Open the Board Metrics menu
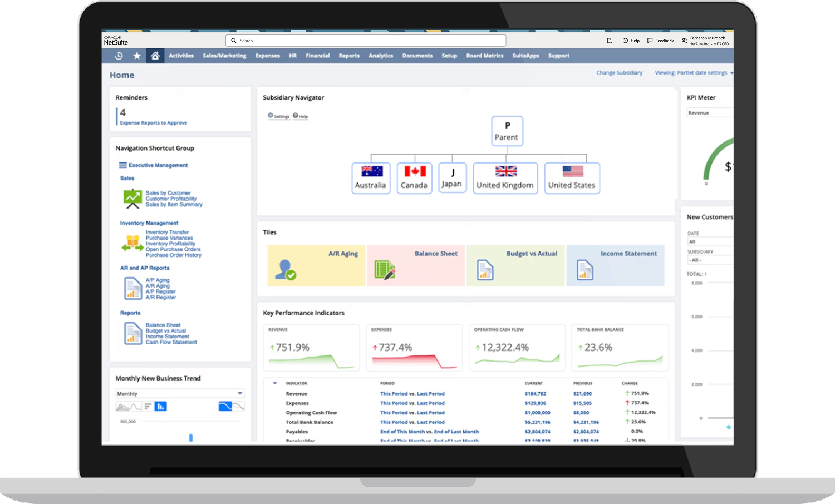Screen dimensions: 835x504 click(485, 56)
